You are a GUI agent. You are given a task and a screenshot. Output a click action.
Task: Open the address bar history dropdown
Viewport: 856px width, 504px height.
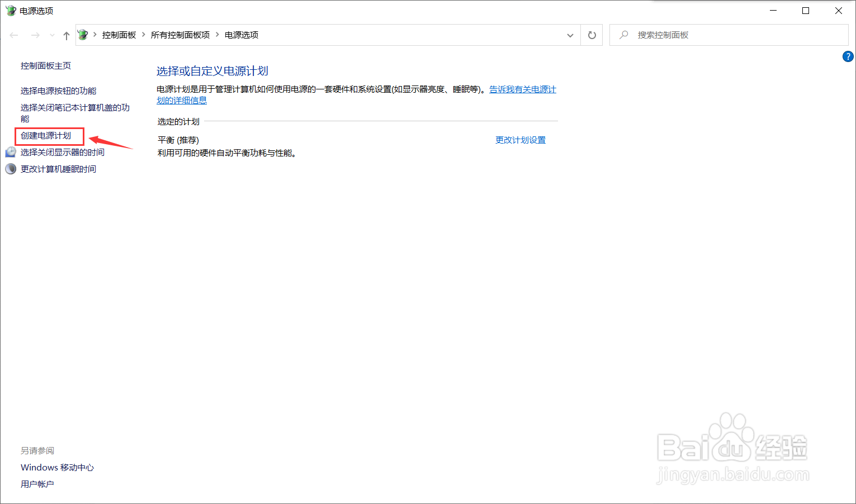pos(570,35)
